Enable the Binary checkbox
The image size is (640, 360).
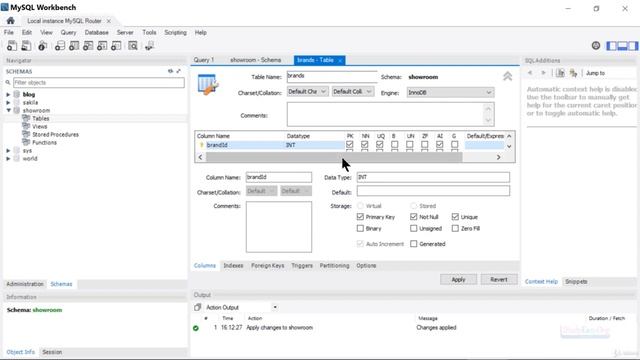tap(360, 229)
